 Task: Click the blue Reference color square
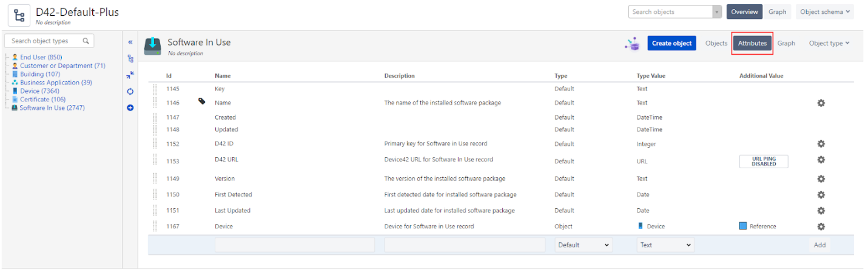[743, 226]
